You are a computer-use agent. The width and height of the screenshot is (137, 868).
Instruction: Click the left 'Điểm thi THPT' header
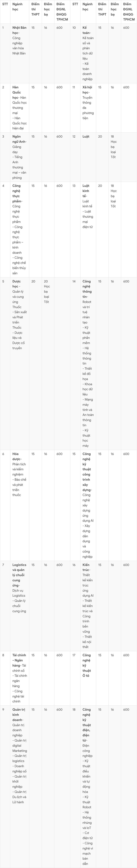coord(35,9)
